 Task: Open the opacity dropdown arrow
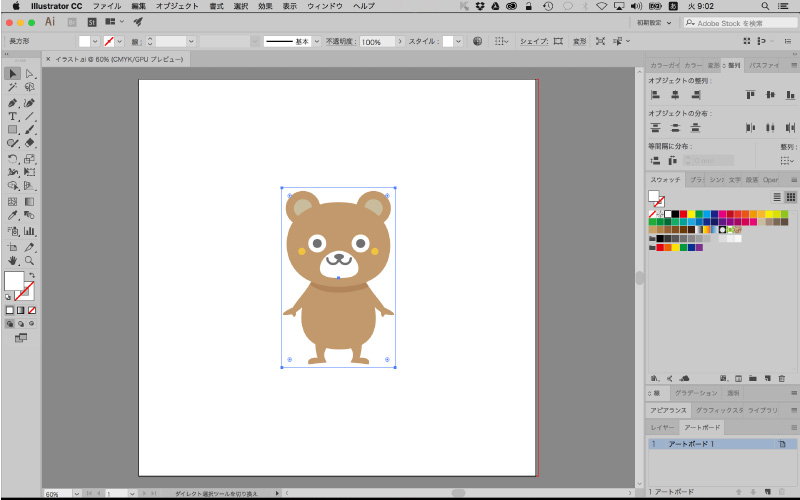pyautogui.click(x=400, y=42)
